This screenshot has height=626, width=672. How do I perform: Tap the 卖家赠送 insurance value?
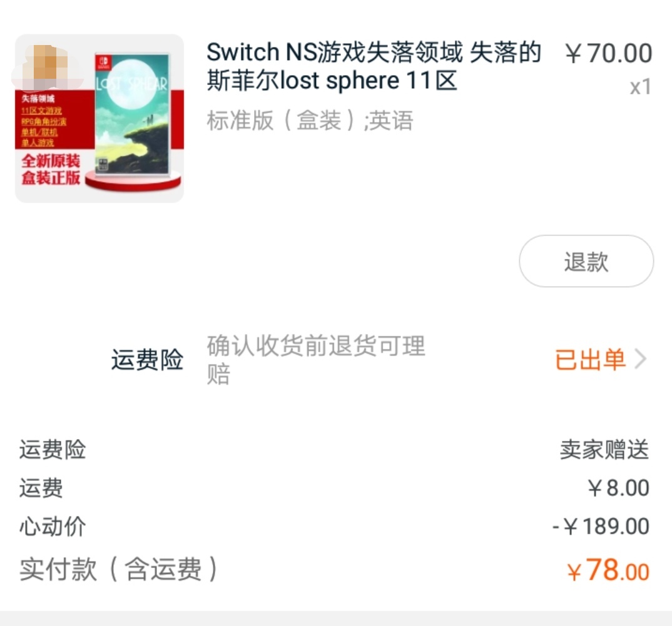(x=604, y=450)
